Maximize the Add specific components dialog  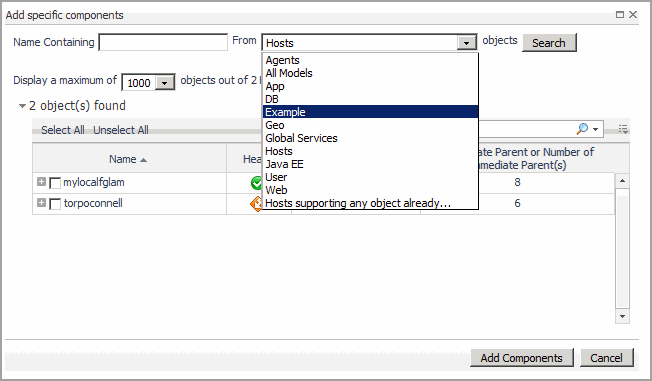(x=620, y=15)
